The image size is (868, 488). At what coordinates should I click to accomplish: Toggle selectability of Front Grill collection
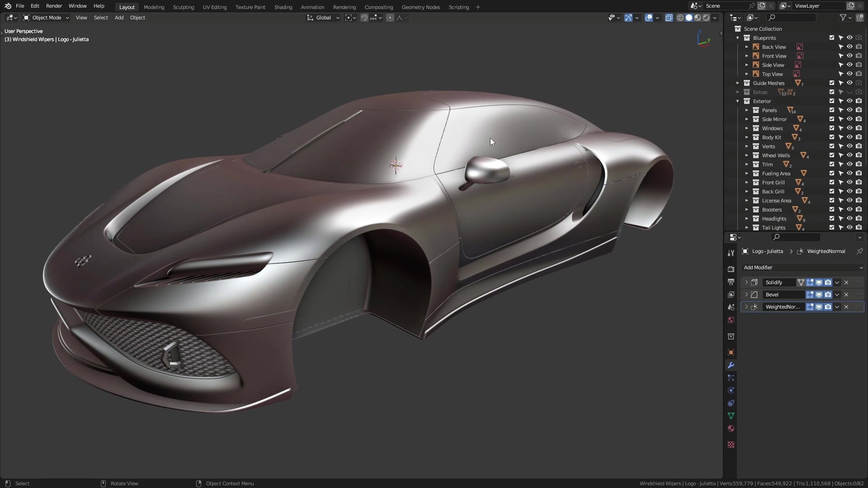tap(841, 183)
